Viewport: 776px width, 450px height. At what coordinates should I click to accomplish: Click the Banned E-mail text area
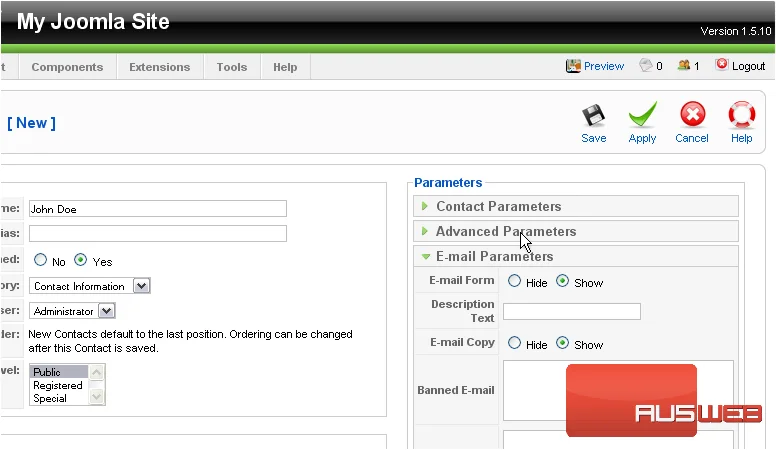click(x=618, y=391)
